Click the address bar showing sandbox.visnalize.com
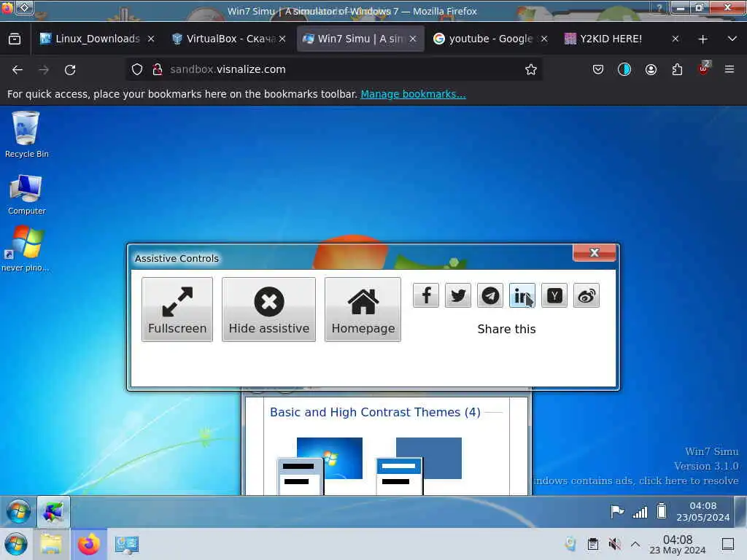 click(x=333, y=69)
